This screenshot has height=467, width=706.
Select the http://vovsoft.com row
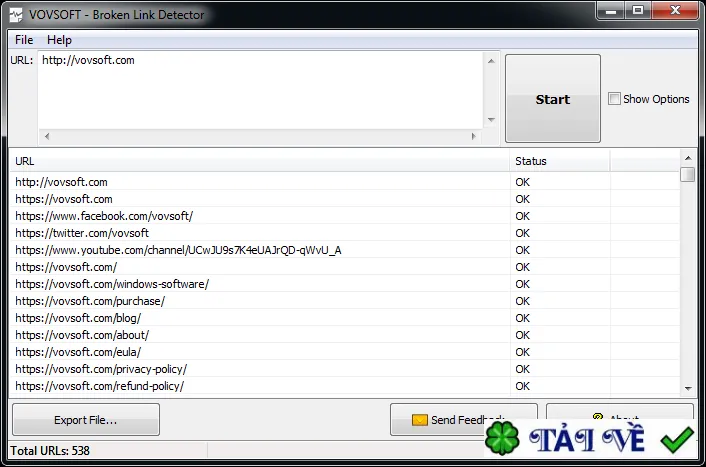click(x=344, y=182)
